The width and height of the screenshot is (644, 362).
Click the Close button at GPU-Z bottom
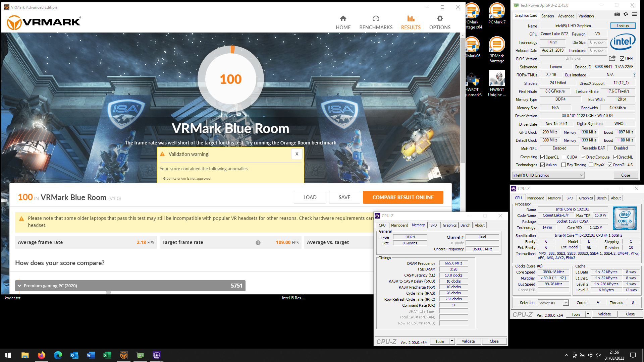(x=626, y=175)
